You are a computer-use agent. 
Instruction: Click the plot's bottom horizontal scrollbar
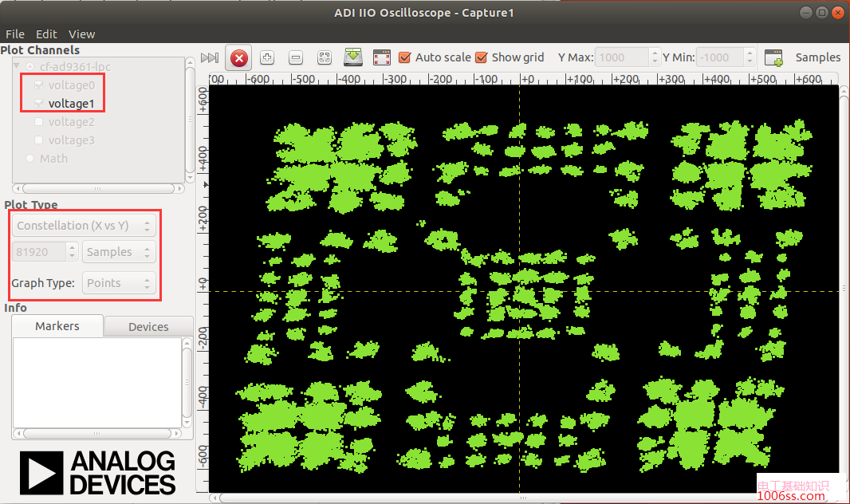[522, 498]
